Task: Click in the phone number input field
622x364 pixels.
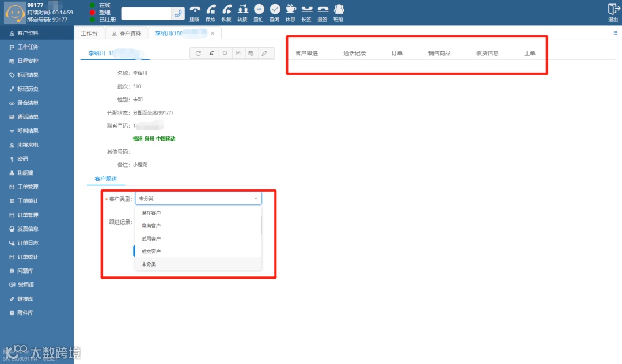Action: point(146,13)
